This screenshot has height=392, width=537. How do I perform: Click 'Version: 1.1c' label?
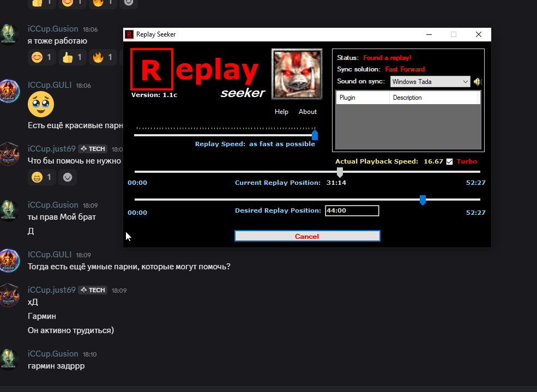click(x=154, y=95)
